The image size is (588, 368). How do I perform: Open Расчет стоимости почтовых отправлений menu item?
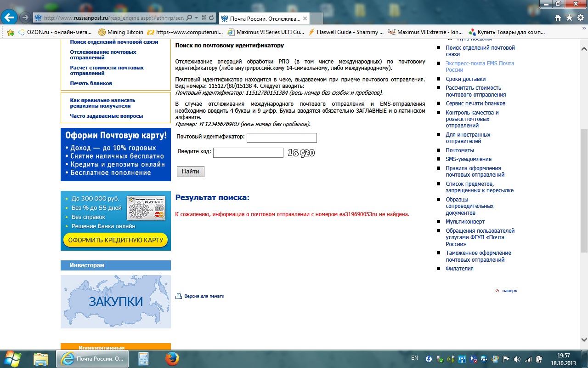click(x=107, y=70)
